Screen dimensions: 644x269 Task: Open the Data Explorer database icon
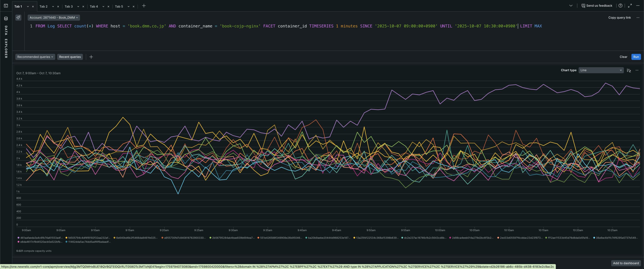(x=6, y=18)
